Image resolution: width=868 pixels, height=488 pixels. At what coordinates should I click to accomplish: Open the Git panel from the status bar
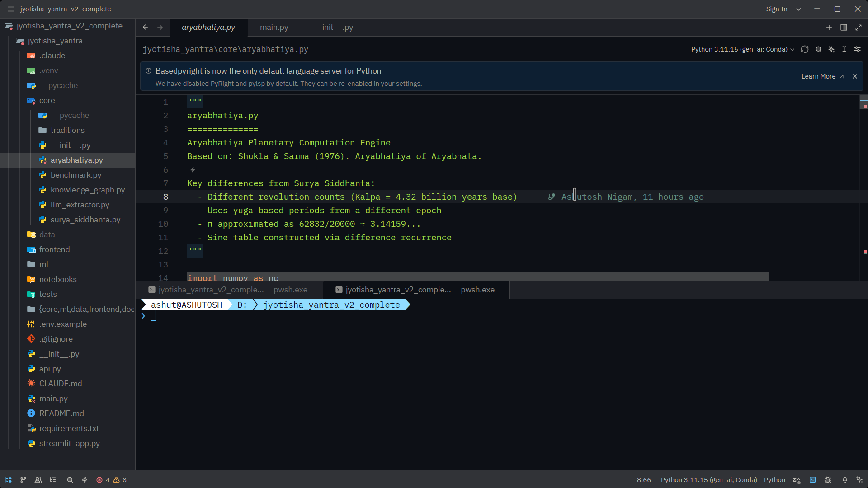[x=23, y=480]
